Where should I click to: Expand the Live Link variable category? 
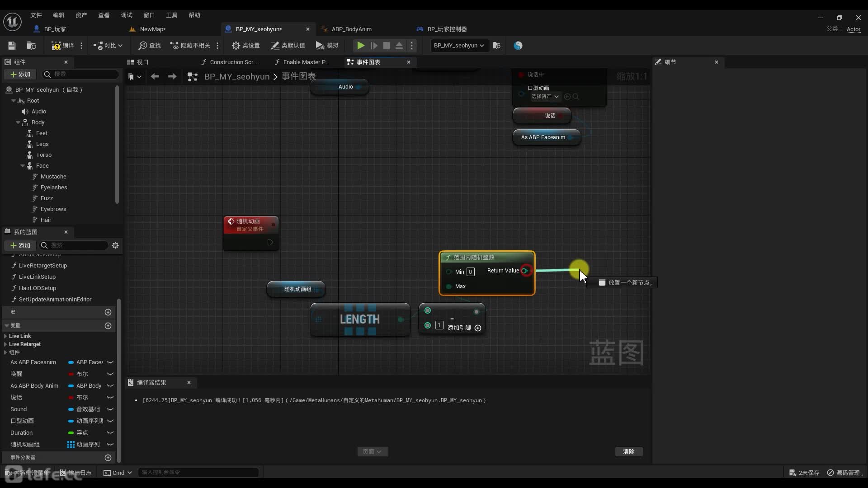pos(5,336)
